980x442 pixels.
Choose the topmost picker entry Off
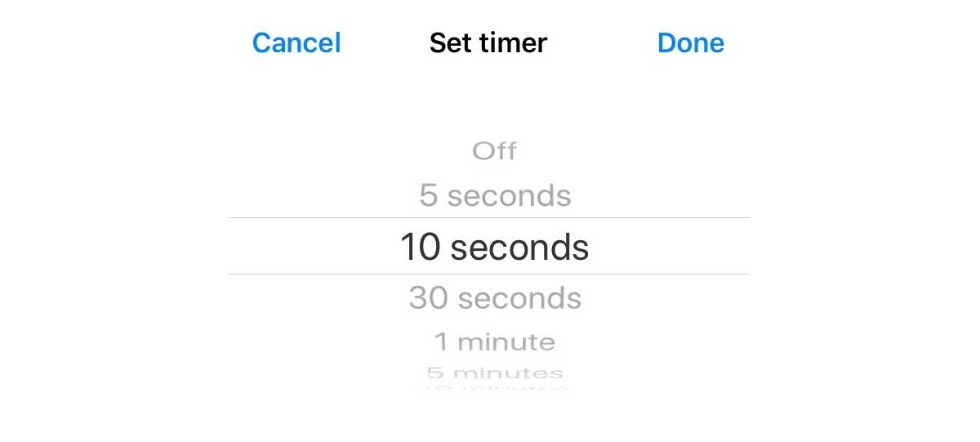[x=495, y=150]
